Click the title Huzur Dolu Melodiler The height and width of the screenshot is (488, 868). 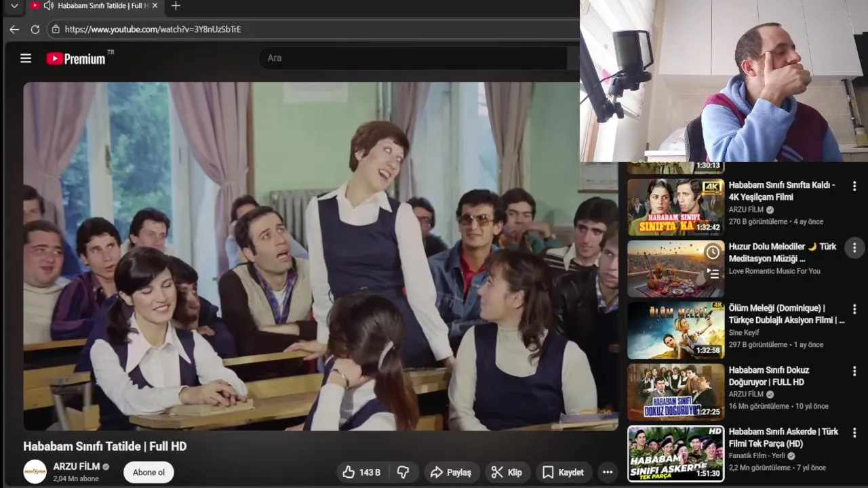(783, 253)
